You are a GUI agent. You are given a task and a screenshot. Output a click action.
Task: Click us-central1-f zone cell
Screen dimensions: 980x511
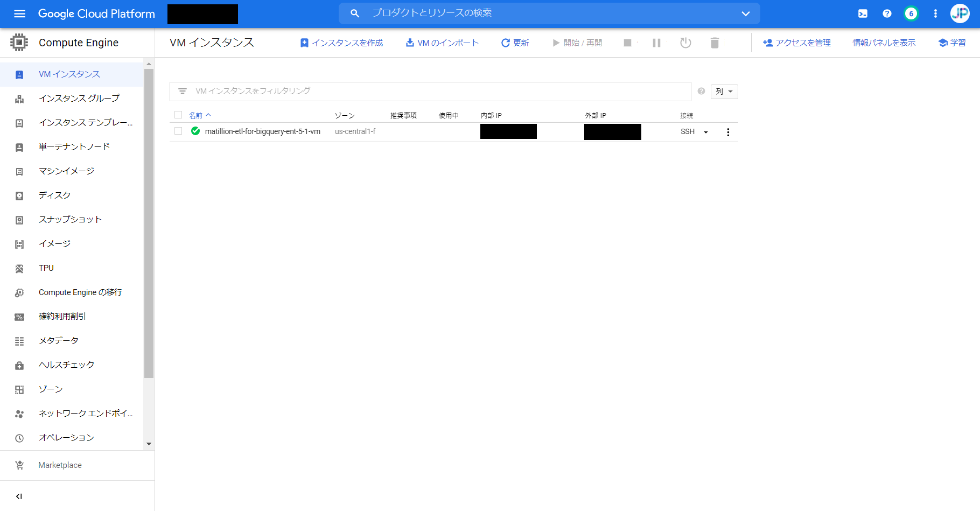pyautogui.click(x=355, y=131)
